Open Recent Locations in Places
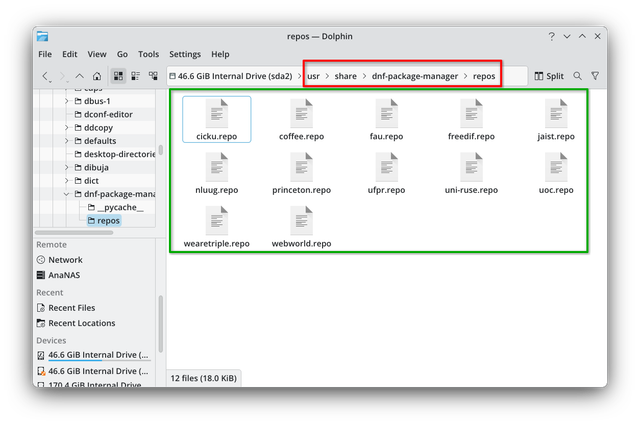The image size is (640, 426). point(76,323)
